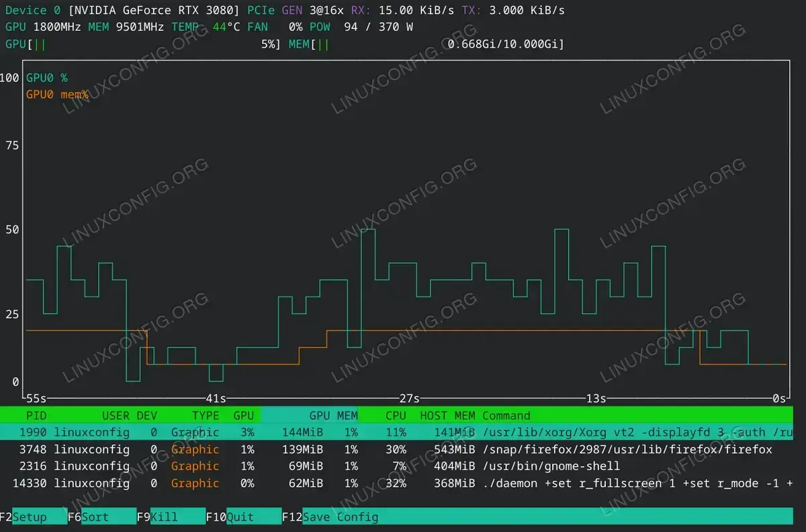Click the 50 label on the y-axis
806x532 pixels.
tap(12, 230)
